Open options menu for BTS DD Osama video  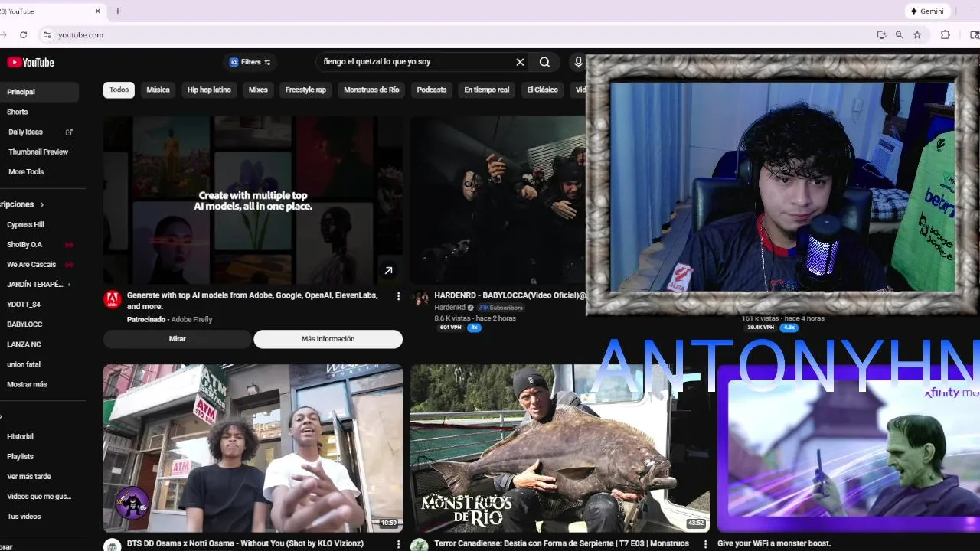(x=398, y=544)
